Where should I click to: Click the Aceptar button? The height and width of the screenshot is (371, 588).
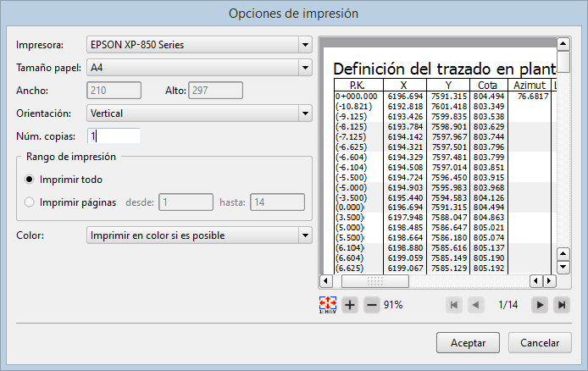click(468, 342)
